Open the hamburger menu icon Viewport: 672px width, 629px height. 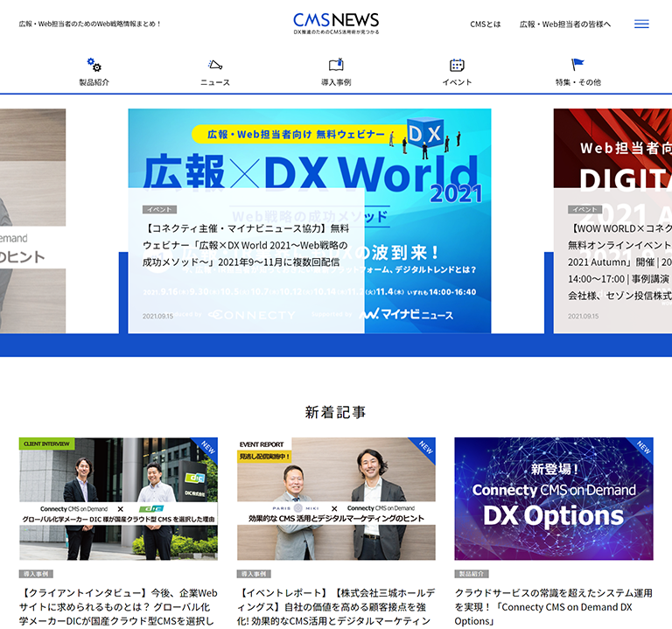(641, 24)
